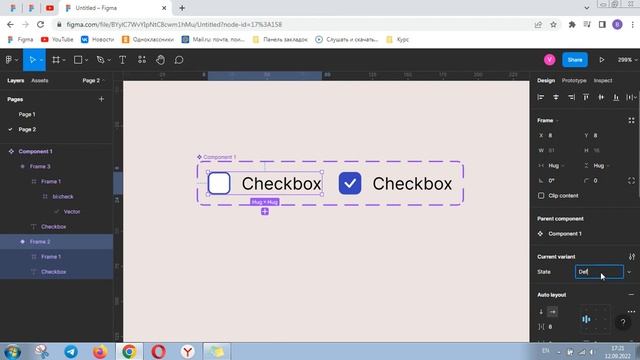Open Pen tool options dropdown arrow

click(109, 60)
